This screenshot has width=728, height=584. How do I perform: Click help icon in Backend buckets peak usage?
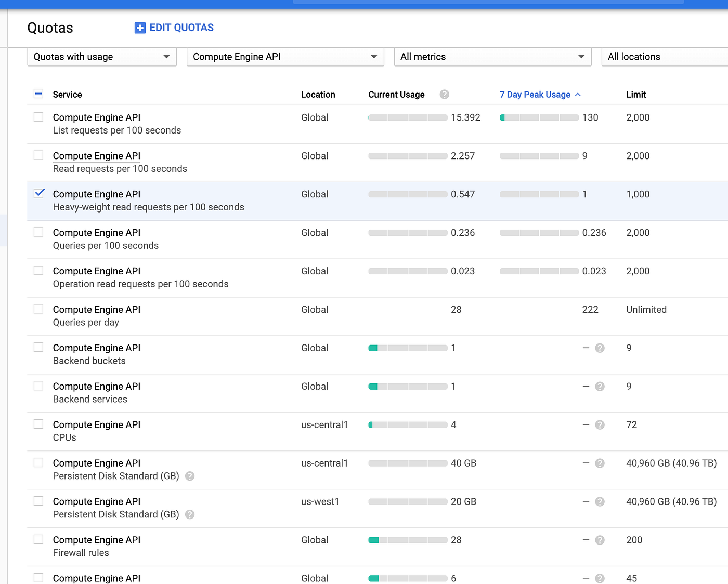pyautogui.click(x=600, y=348)
